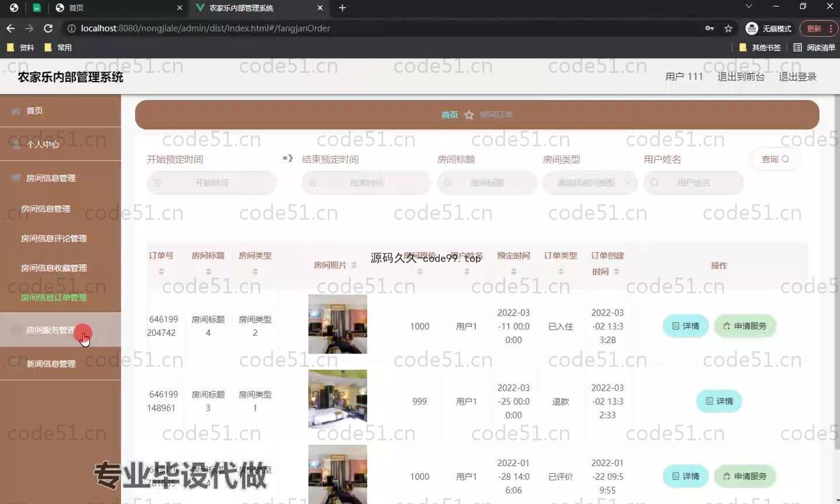Open the 用户 111 account link

tap(684, 76)
